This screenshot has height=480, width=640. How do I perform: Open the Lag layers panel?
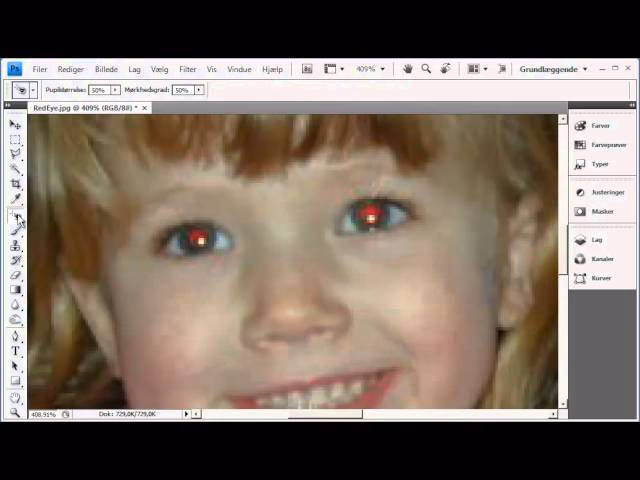coord(596,240)
